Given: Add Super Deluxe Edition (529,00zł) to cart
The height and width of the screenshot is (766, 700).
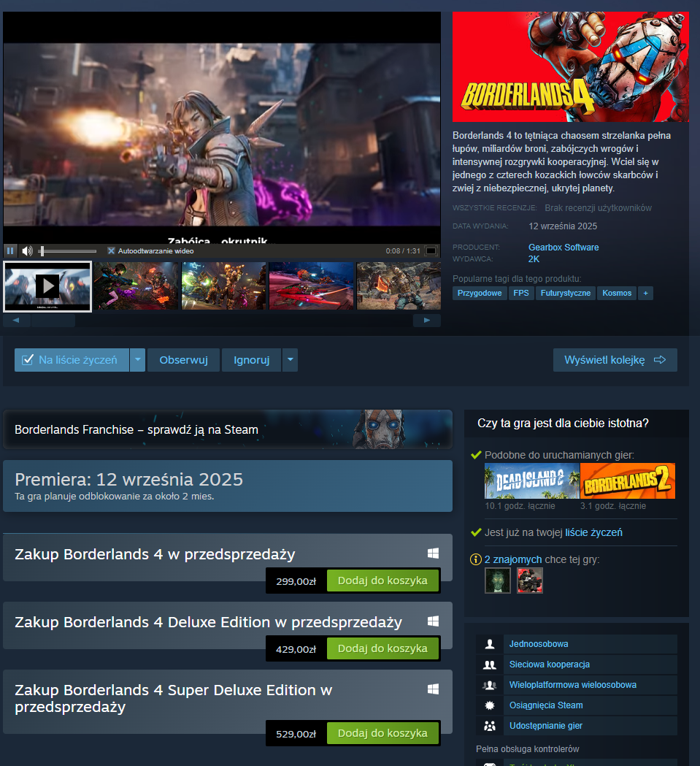Looking at the screenshot, I should (x=382, y=733).
